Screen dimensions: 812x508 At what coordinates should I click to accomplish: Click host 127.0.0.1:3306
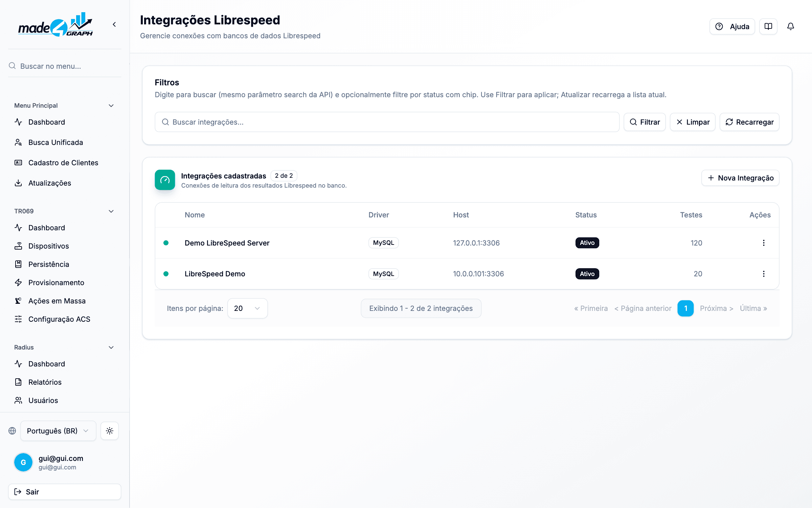point(476,243)
